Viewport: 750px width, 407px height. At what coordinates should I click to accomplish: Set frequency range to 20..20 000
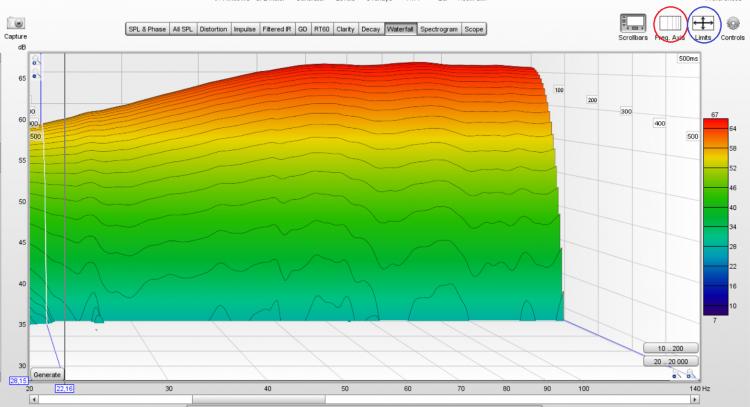[670, 360]
